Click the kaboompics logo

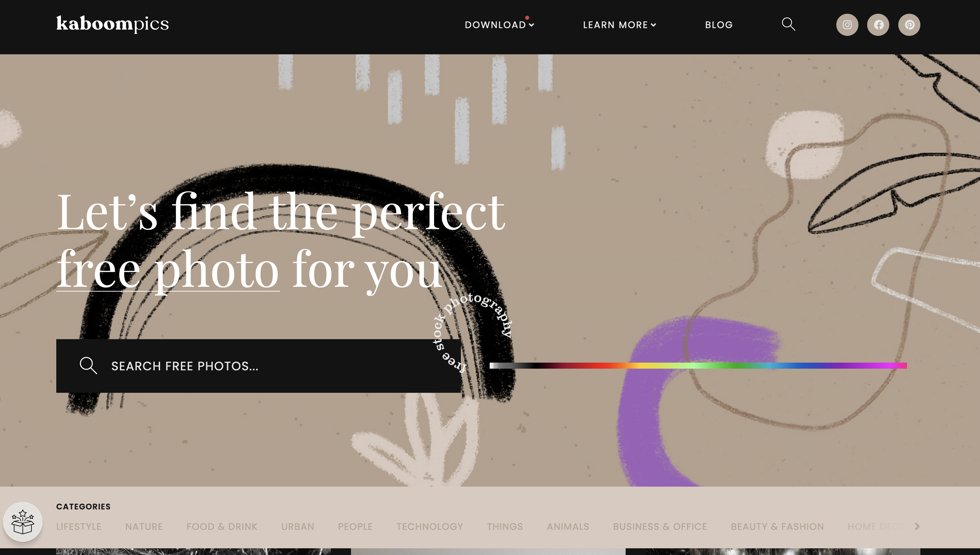coord(112,24)
